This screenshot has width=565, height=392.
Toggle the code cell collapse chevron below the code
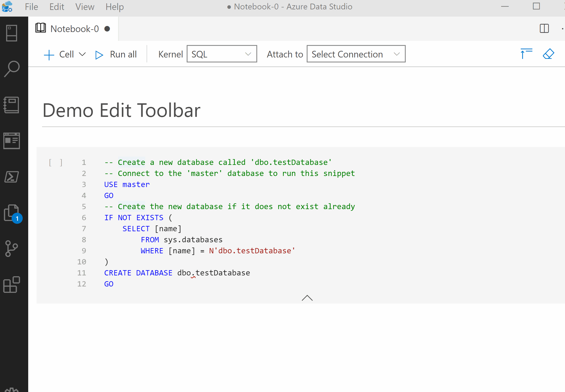307,298
